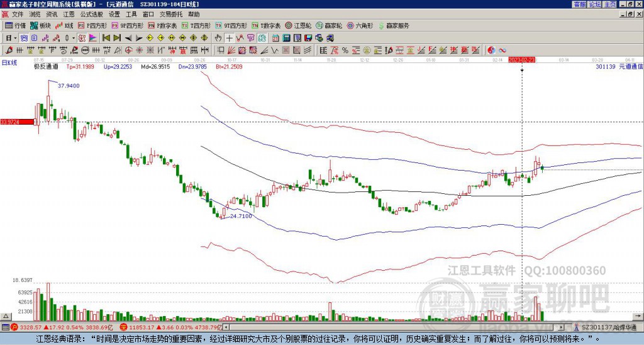Open the 资讯 menu

(52, 14)
